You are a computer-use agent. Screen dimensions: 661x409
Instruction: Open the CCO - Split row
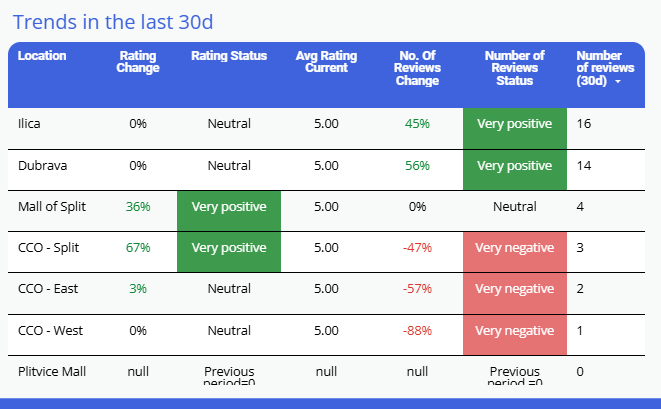[47, 248]
